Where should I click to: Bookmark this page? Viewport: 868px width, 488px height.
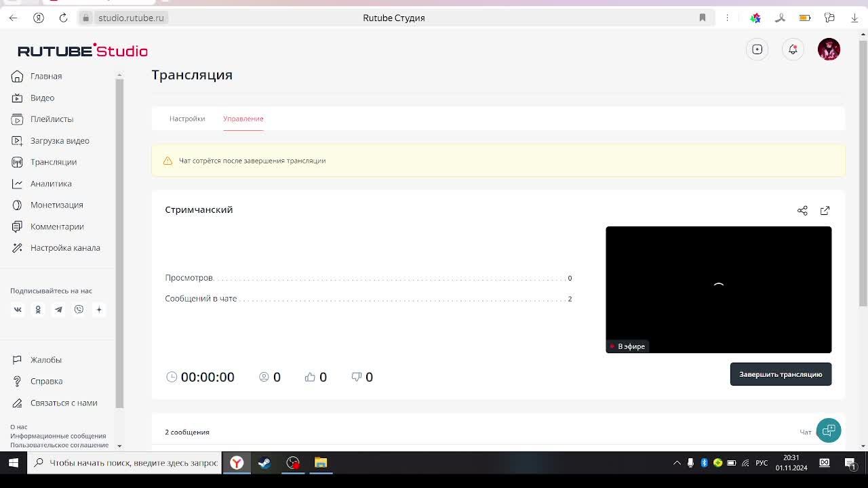[703, 18]
